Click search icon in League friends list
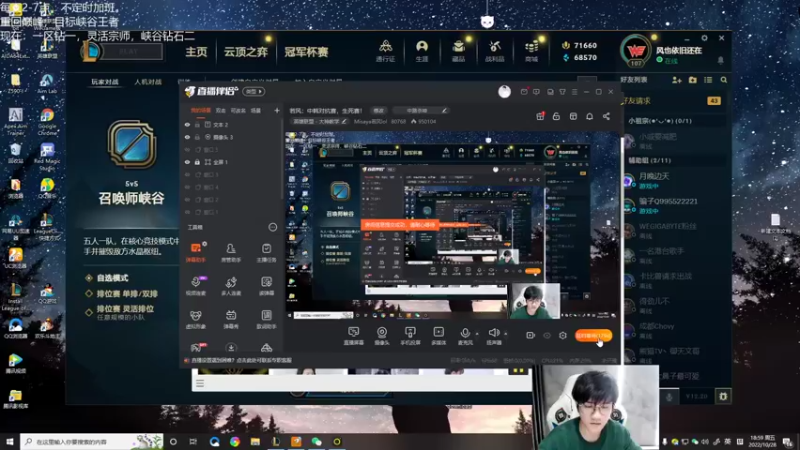The height and width of the screenshot is (450, 800). click(723, 80)
